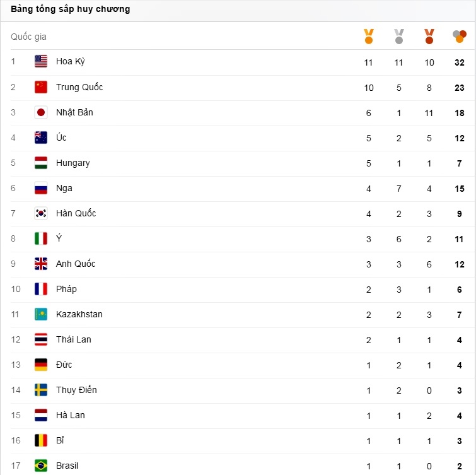Click the Kazakhstan flag icon
Viewport: 476px width, 475px height.
click(41, 314)
